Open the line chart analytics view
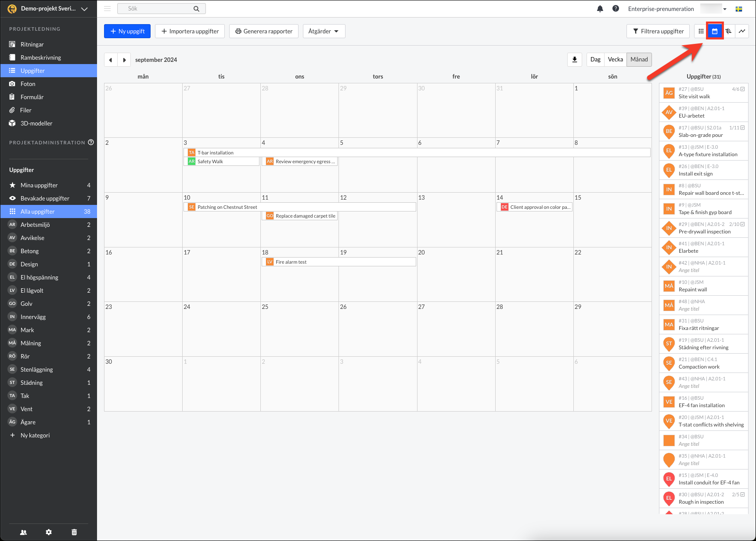Viewport: 756px width, 541px height. coord(742,31)
